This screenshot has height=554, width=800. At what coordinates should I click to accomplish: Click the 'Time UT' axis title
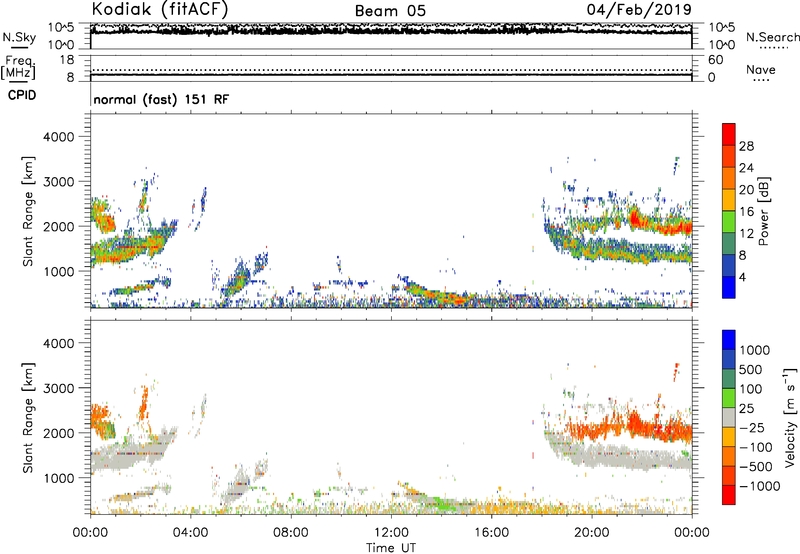(391, 548)
